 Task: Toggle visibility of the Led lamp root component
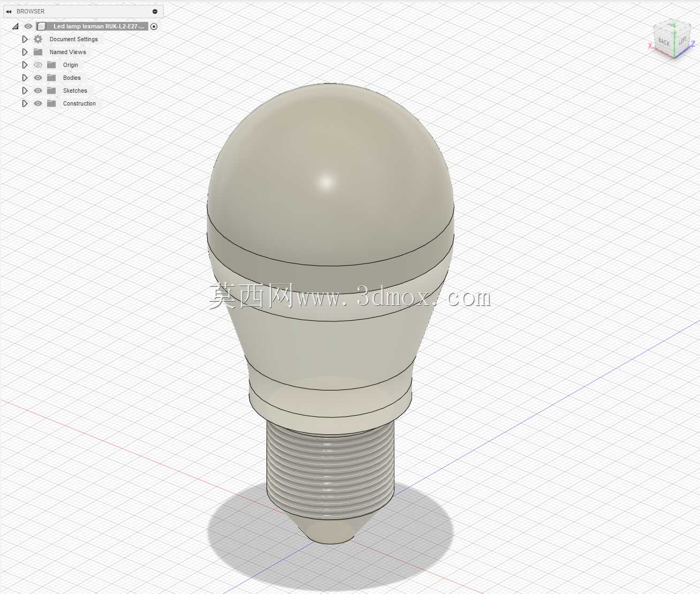[x=28, y=26]
